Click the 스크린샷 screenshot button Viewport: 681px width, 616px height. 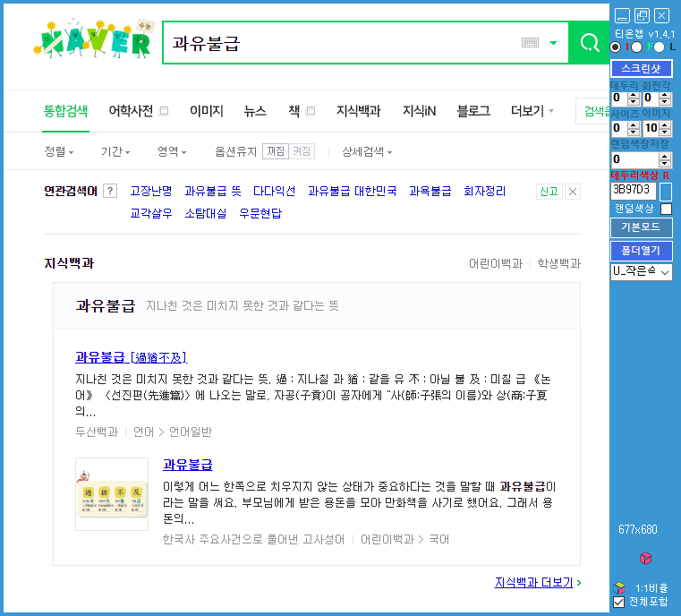[641, 69]
